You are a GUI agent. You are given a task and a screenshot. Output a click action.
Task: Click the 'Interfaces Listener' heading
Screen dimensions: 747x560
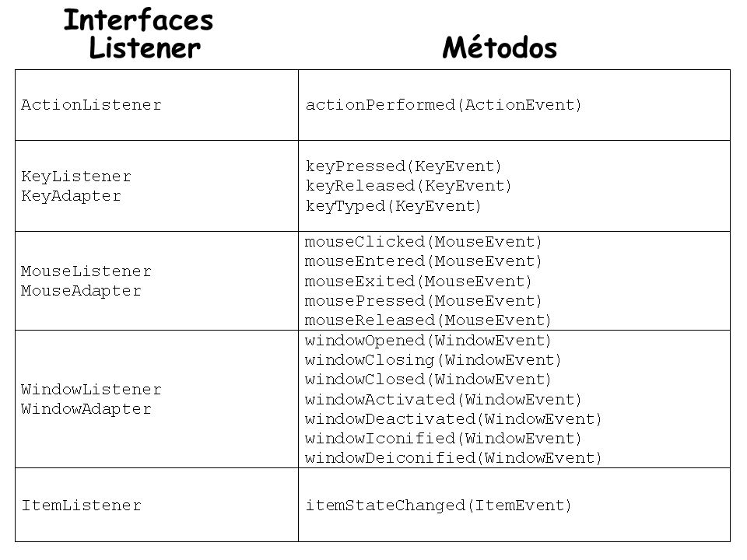pos(139,33)
